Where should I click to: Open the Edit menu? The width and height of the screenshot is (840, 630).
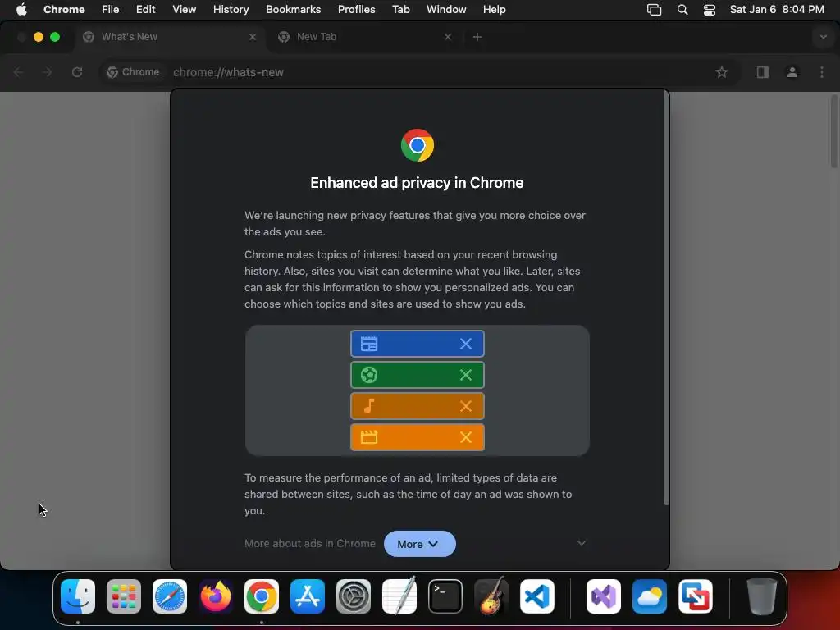[145, 9]
